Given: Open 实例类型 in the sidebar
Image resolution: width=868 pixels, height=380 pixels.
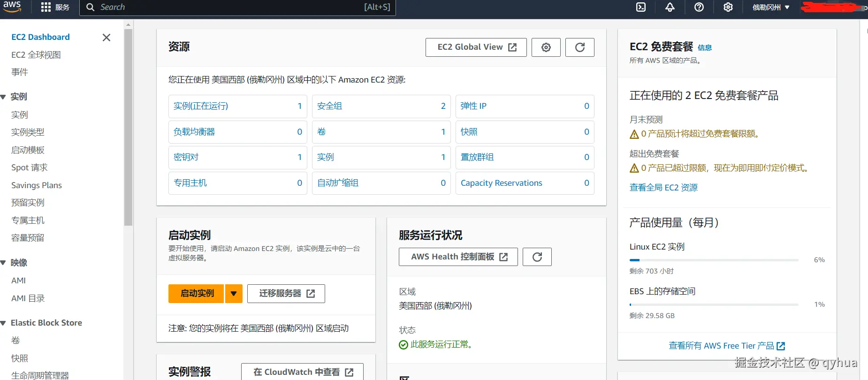Looking at the screenshot, I should tap(28, 132).
